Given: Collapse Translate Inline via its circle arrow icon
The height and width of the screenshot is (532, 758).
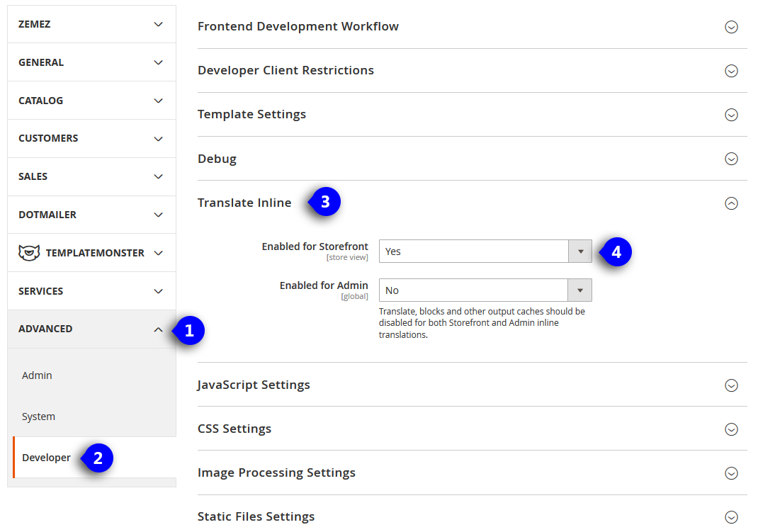Looking at the screenshot, I should (x=731, y=203).
